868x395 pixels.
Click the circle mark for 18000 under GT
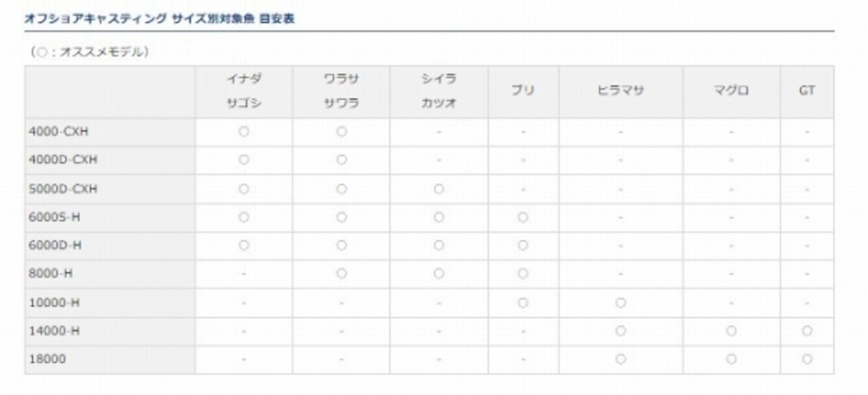[x=806, y=359]
